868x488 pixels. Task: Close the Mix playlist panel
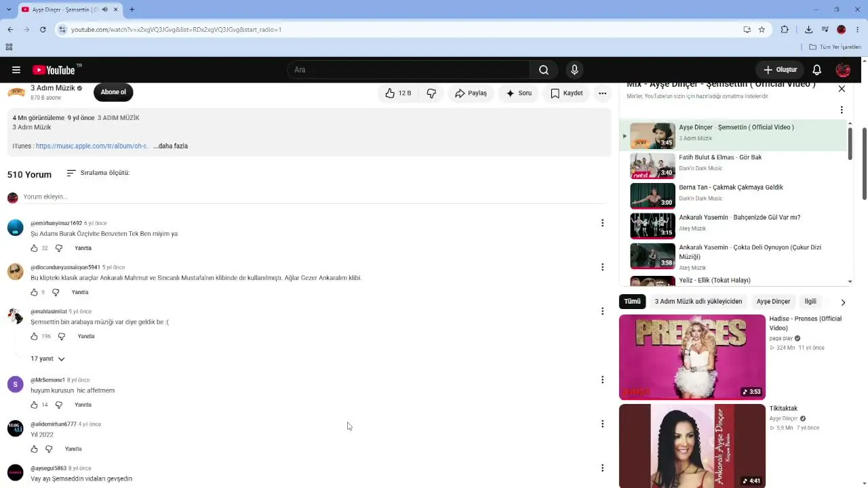click(x=842, y=89)
